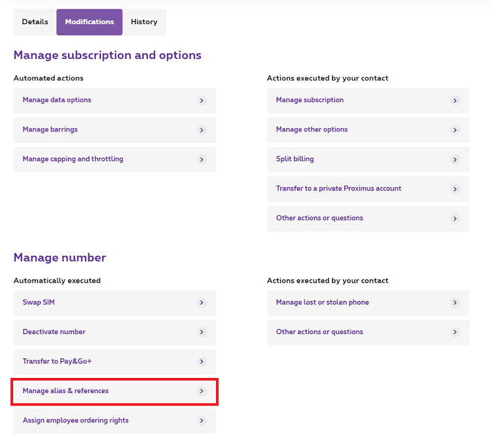The image size is (491, 448).
Task: Click the chevron icon next to Manage barrings
Action: coord(202,130)
